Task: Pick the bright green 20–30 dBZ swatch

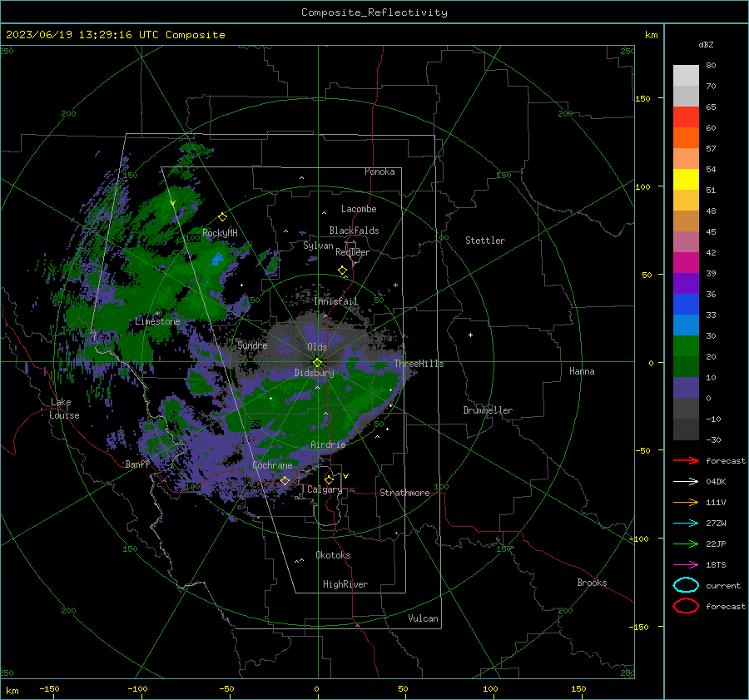Action: point(686,346)
